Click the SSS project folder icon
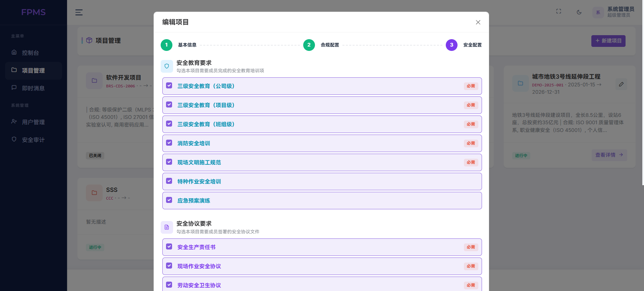 tap(94, 193)
